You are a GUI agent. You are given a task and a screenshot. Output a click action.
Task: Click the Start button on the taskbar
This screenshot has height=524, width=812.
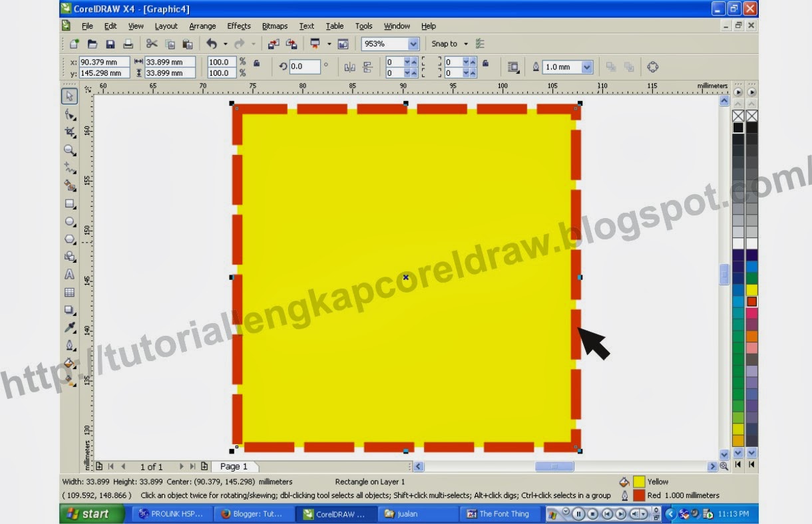91,513
